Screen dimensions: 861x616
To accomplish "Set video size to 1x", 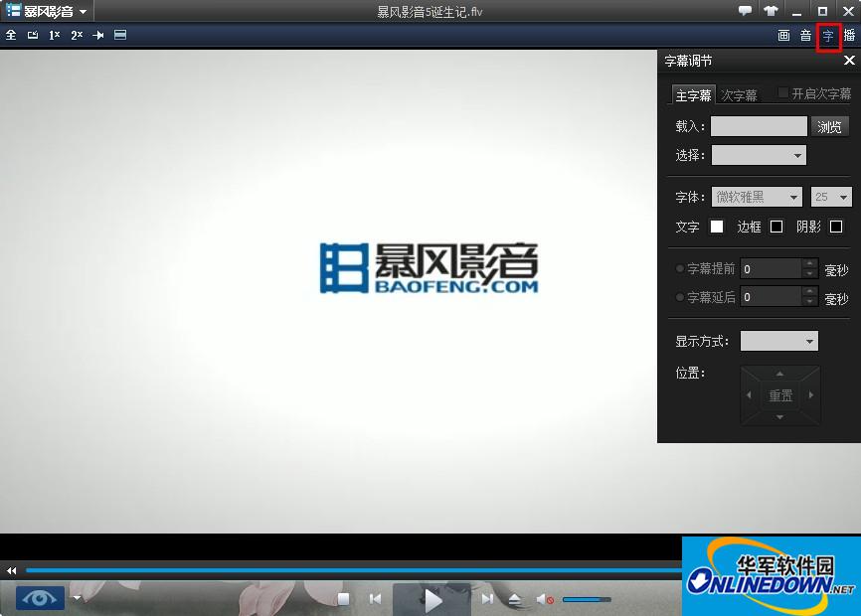I will [x=55, y=35].
